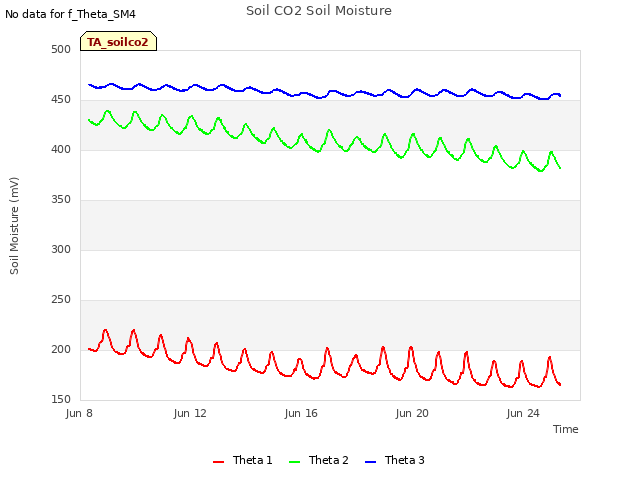The image size is (640, 480).
Task: Toggle the Theta 2 legend entry
Action: (x=319, y=460)
